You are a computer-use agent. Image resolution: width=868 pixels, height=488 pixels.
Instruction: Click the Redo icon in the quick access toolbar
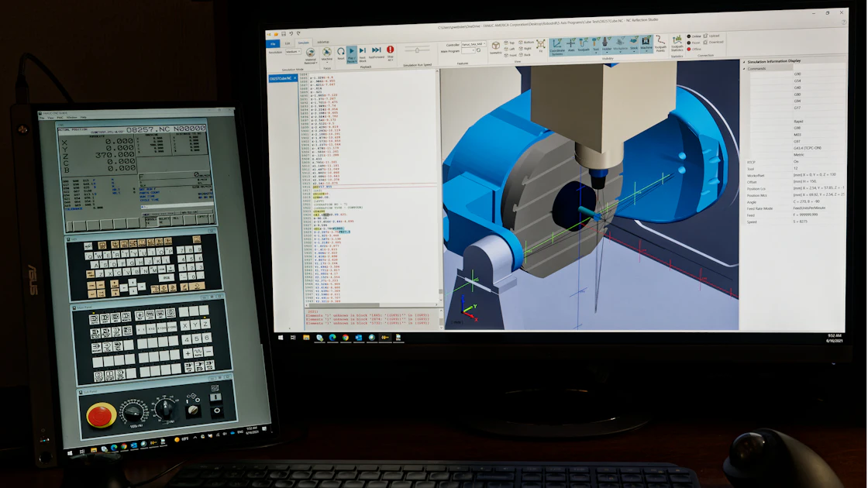298,33
